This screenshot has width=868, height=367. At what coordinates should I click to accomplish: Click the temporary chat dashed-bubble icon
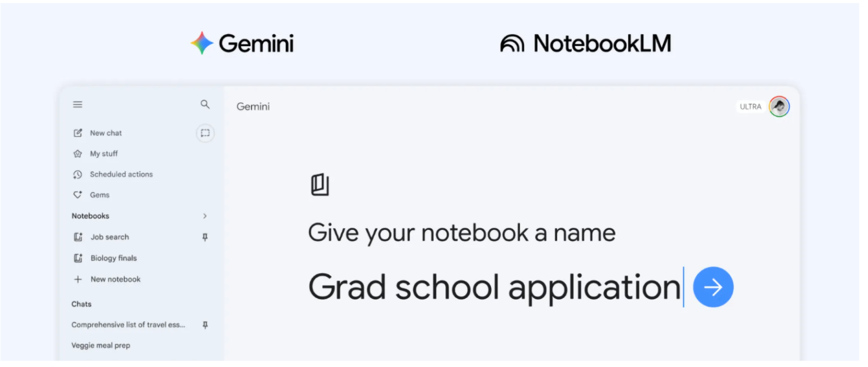(205, 133)
